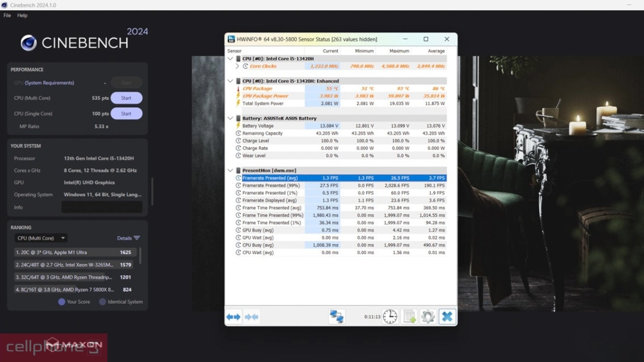Collapse the PresentMon dwm.exe section
Image resolution: width=644 pixels, height=362 pixels.
tap(231, 171)
